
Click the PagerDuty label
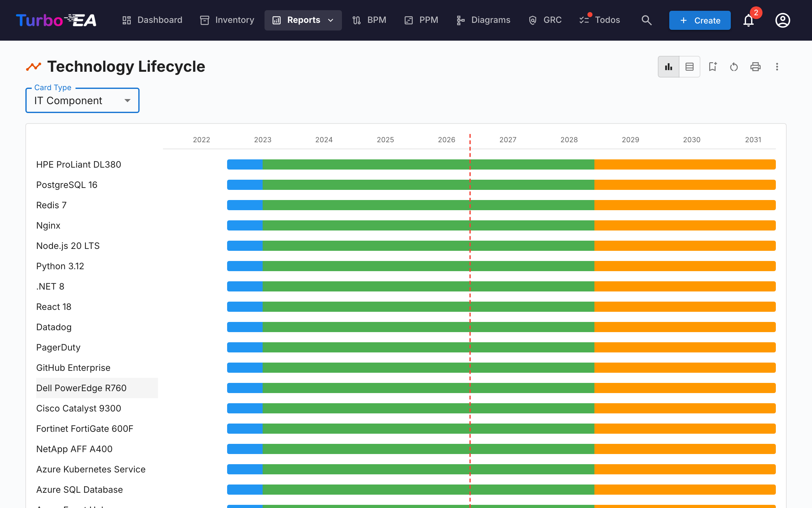tap(58, 347)
